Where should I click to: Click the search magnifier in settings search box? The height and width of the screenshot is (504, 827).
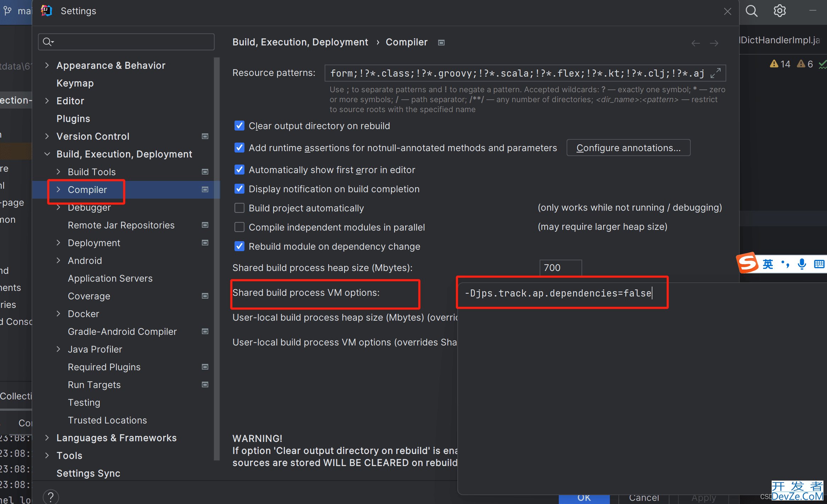[48, 42]
